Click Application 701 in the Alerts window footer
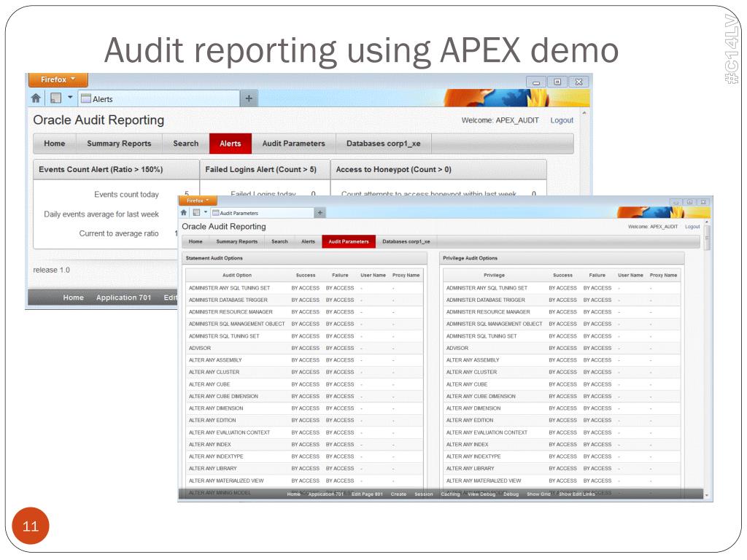This screenshot has width=747, height=560. [x=123, y=297]
